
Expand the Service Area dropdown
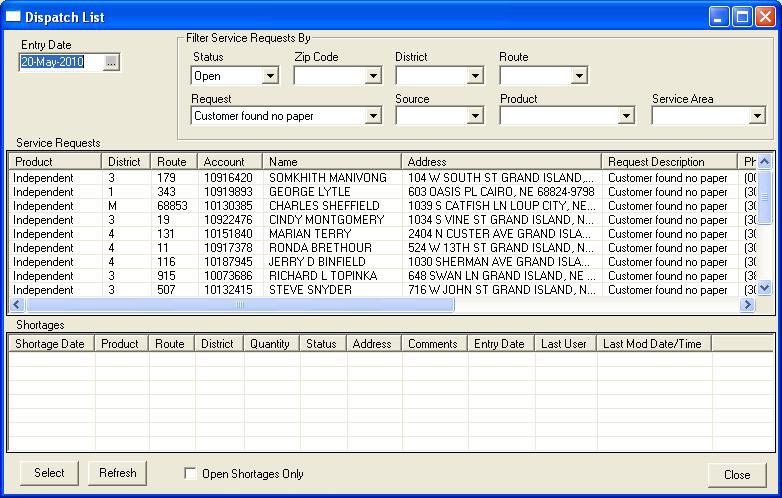click(757, 116)
